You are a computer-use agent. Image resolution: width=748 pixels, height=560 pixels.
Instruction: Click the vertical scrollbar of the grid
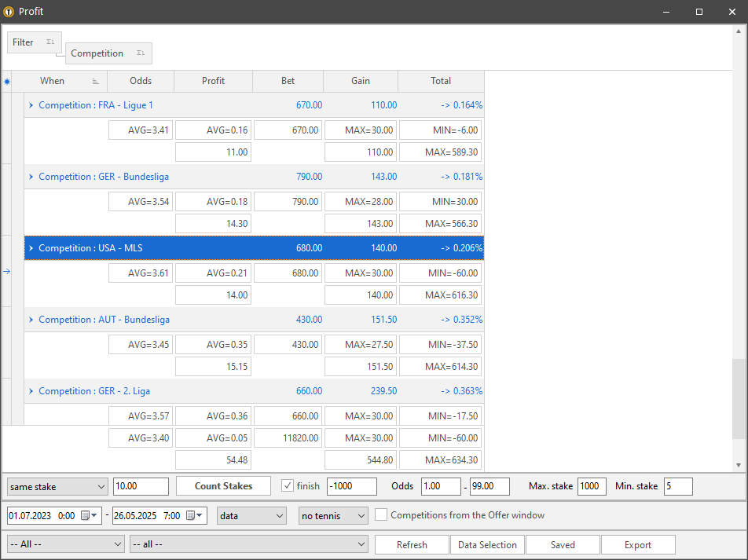(738, 236)
